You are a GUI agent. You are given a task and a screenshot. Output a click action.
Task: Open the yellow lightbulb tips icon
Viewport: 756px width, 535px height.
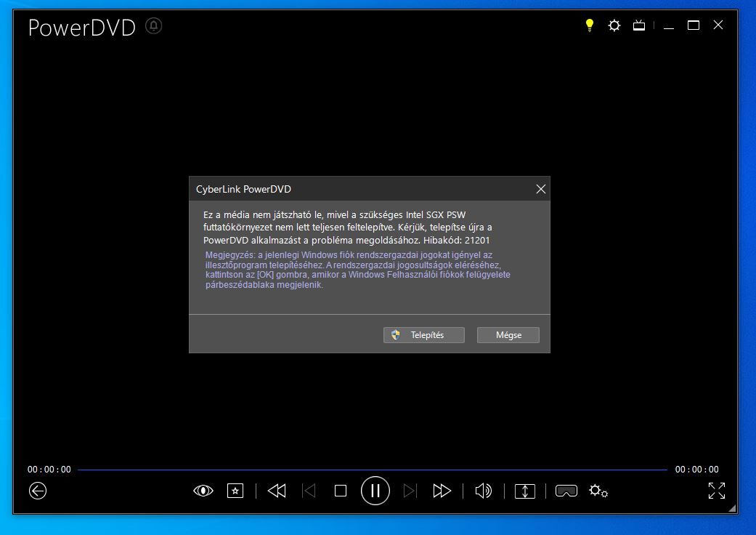click(589, 25)
